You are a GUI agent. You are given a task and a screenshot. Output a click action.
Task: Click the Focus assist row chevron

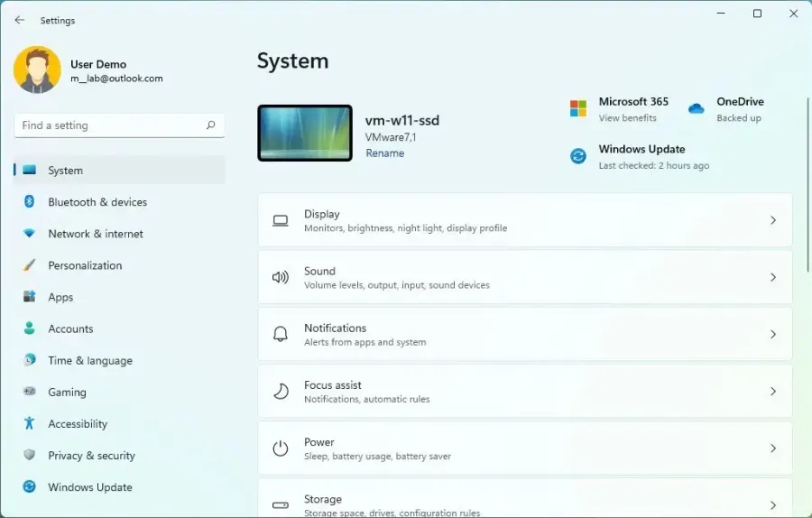(772, 392)
